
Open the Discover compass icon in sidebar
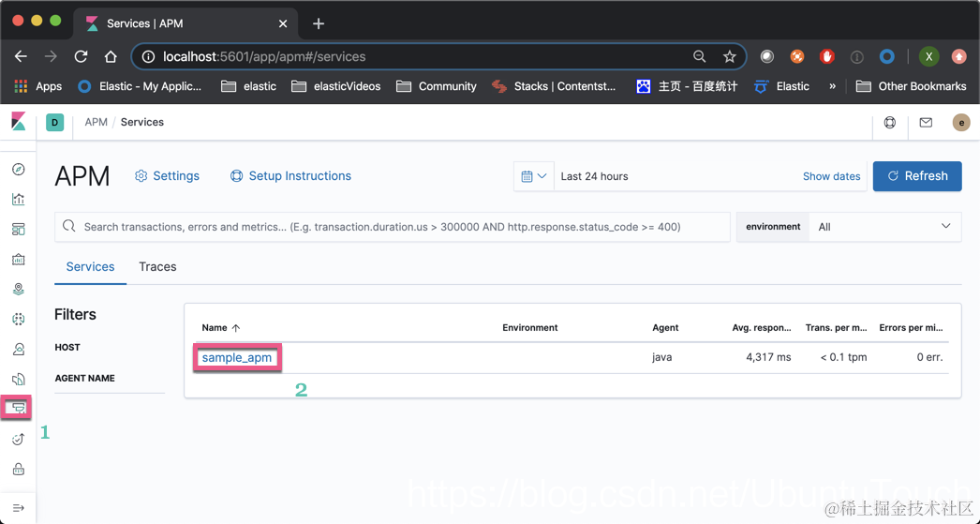click(x=18, y=170)
